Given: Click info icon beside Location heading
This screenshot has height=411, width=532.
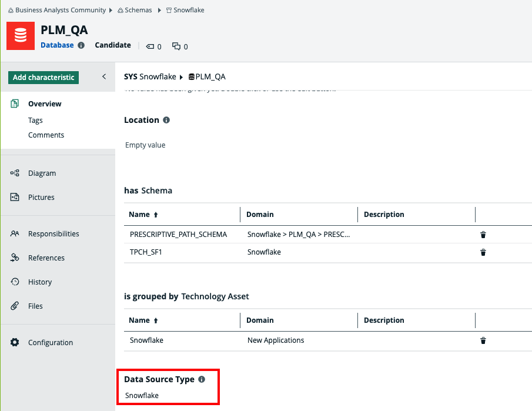Looking at the screenshot, I should (x=166, y=120).
